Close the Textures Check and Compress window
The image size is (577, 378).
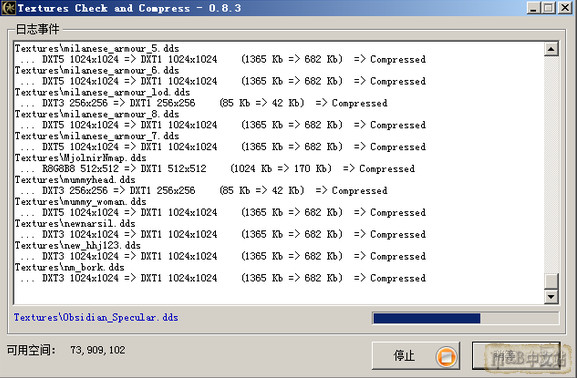click(565, 8)
